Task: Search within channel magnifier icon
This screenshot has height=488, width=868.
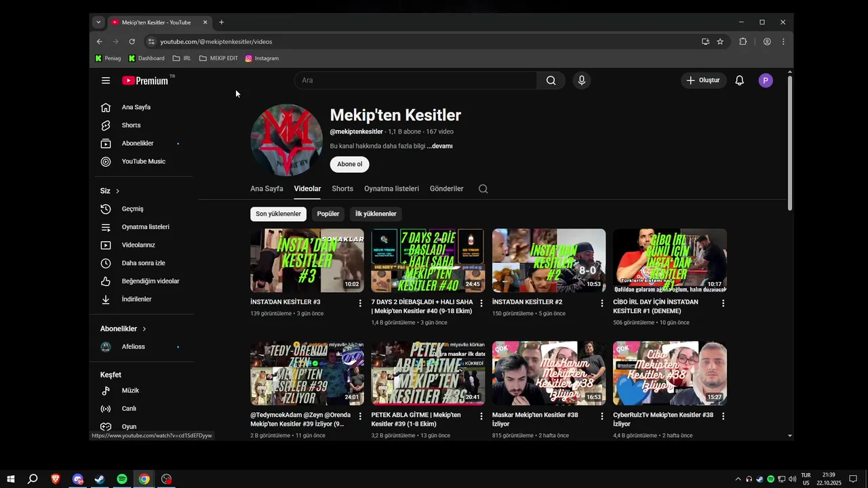Action: click(x=483, y=189)
